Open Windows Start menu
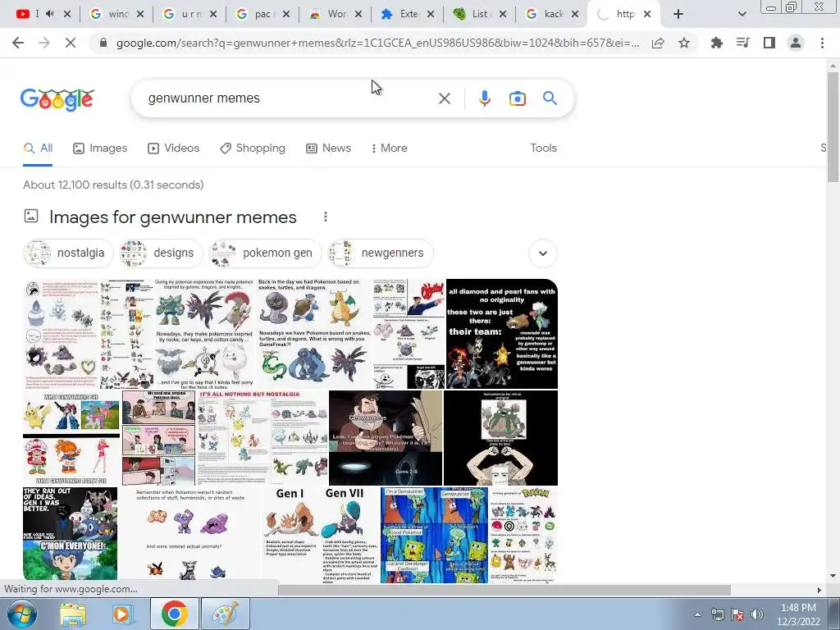840x630 pixels. click(21, 614)
